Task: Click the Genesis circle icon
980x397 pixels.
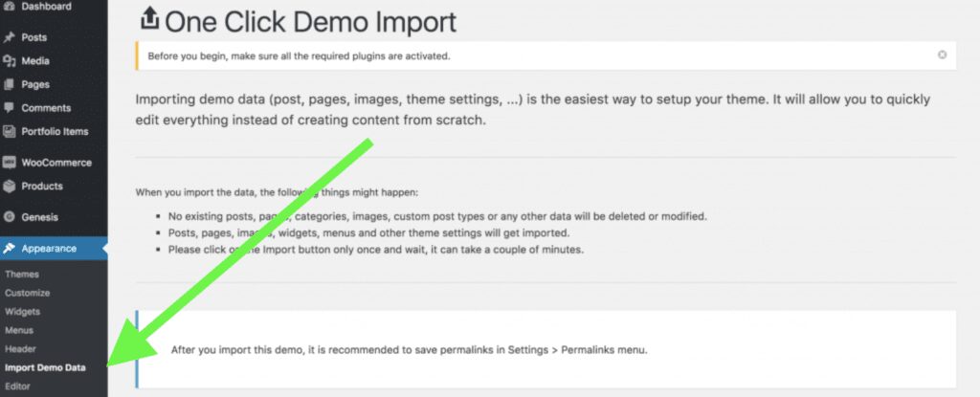Action: [x=9, y=217]
